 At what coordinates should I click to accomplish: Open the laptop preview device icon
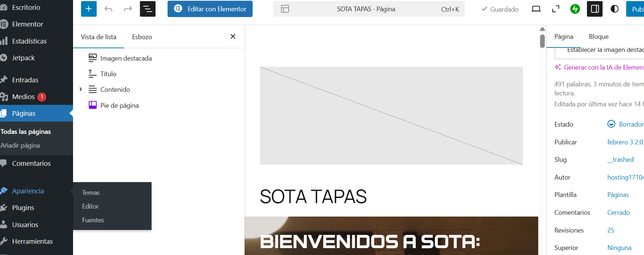click(x=536, y=9)
